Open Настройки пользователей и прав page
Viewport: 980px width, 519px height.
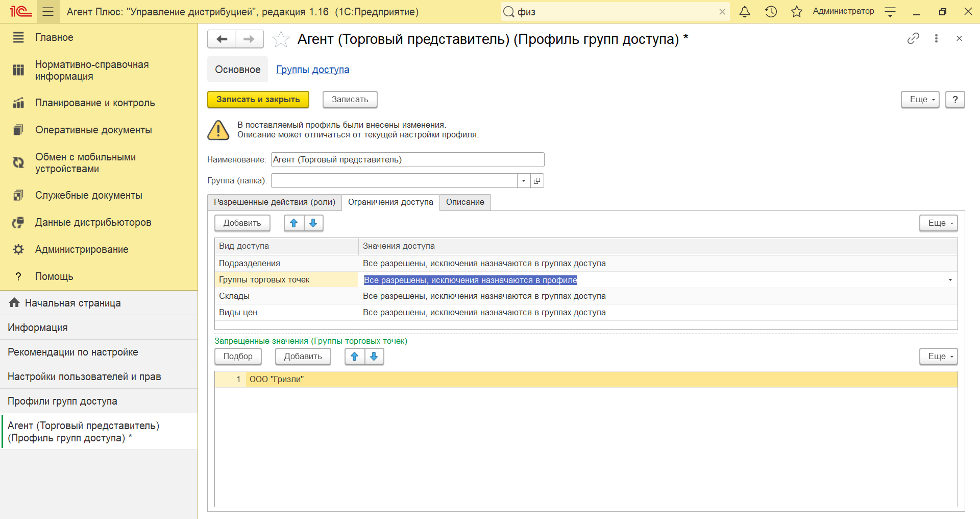click(99, 376)
